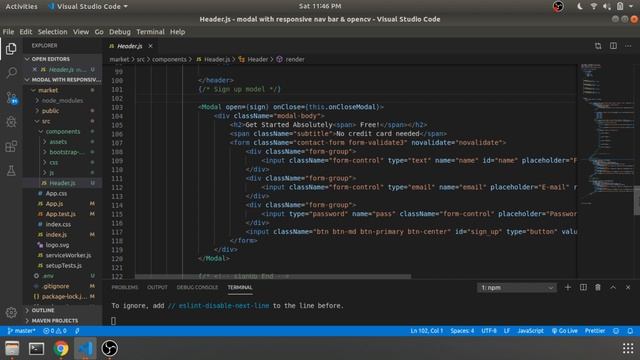Open logo.svg in the file tree

click(57, 245)
